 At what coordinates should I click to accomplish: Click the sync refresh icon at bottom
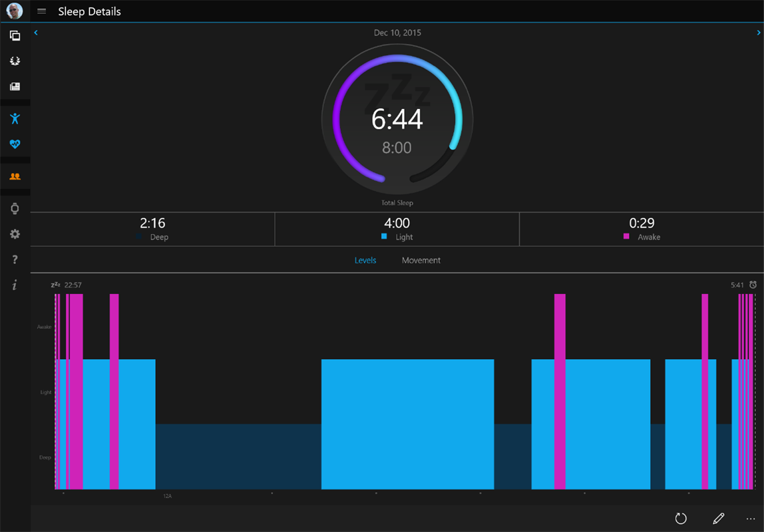[x=681, y=518]
